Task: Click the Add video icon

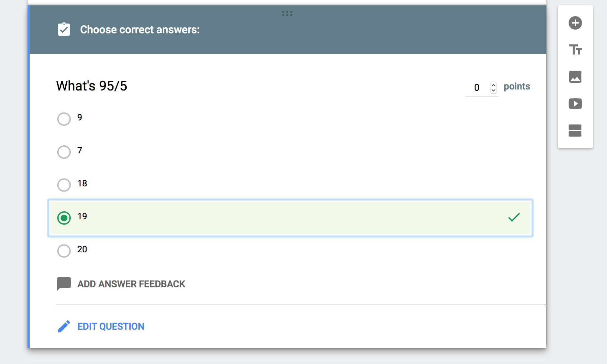Action: (575, 104)
